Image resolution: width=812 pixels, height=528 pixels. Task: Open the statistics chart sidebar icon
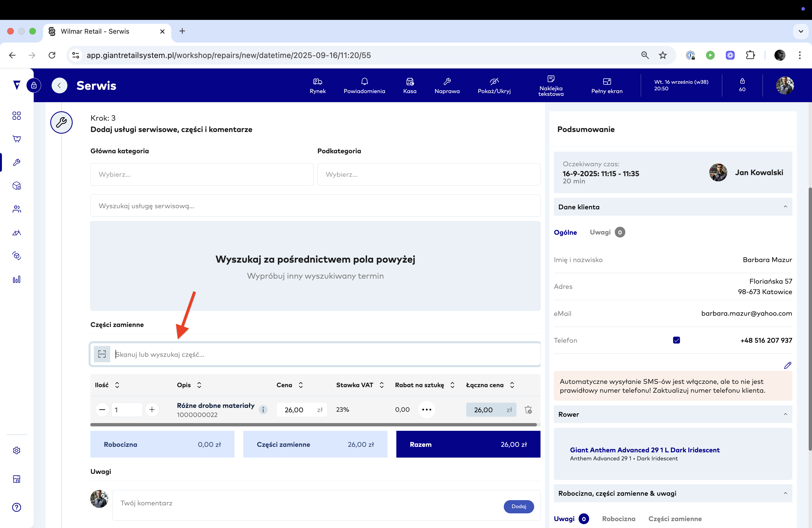click(16, 279)
